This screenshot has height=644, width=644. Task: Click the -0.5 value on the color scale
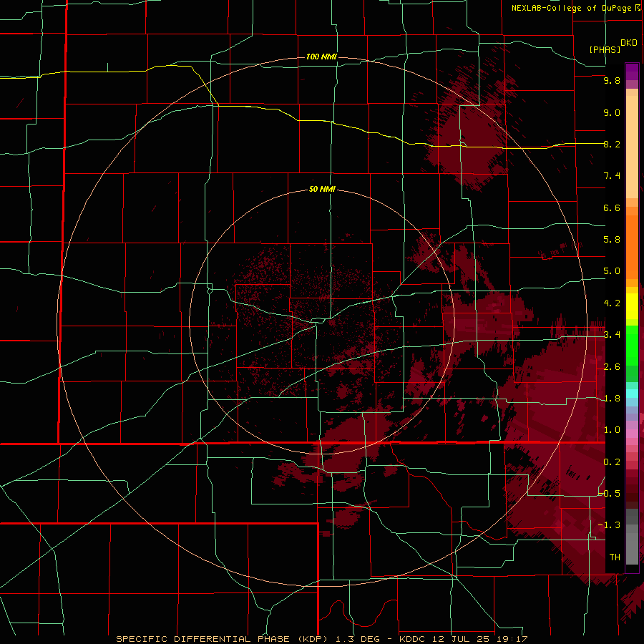tap(610, 494)
